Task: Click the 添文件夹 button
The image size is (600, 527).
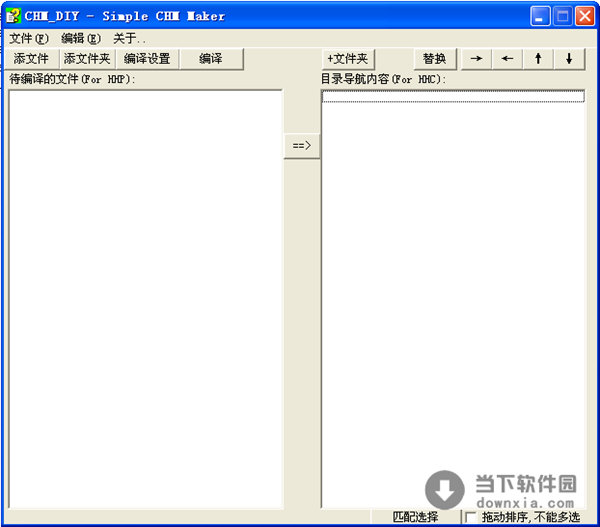Action: click(x=87, y=59)
